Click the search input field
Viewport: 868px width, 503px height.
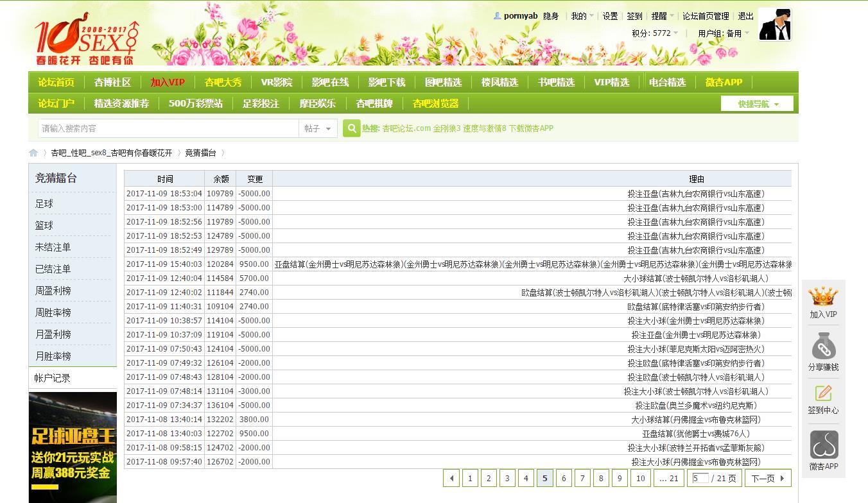[x=168, y=128]
